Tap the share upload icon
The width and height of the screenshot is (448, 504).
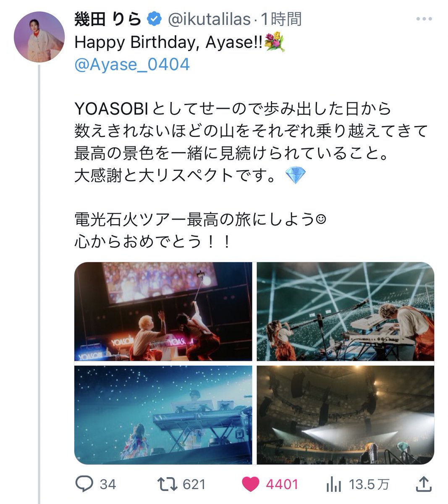coord(423,484)
